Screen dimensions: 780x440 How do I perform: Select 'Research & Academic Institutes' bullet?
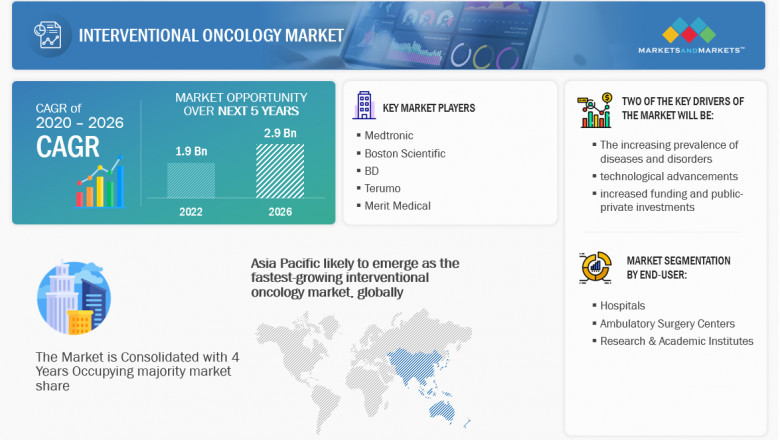[x=677, y=342]
